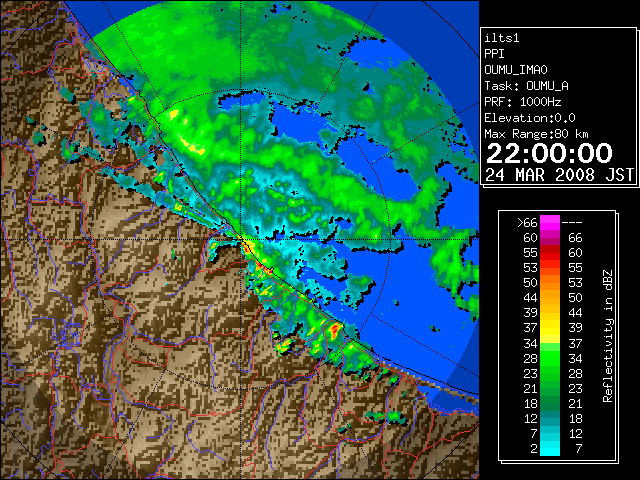Select the 'Elevation:0.0' text
This screenshot has width=640, height=480.
point(530,118)
